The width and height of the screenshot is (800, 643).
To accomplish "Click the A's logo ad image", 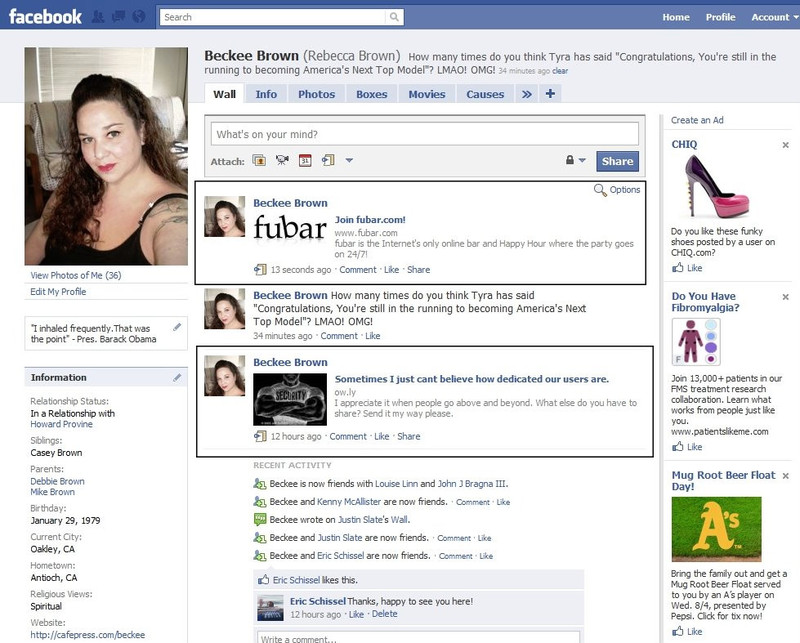I will point(716,529).
